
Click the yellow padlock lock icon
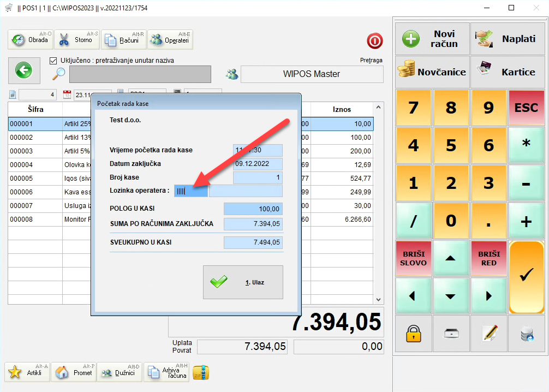413,333
